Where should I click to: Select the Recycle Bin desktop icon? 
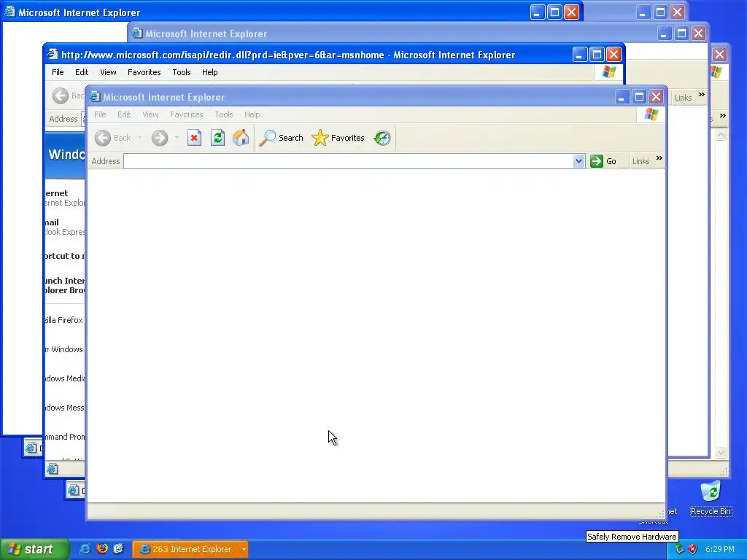[x=711, y=498]
